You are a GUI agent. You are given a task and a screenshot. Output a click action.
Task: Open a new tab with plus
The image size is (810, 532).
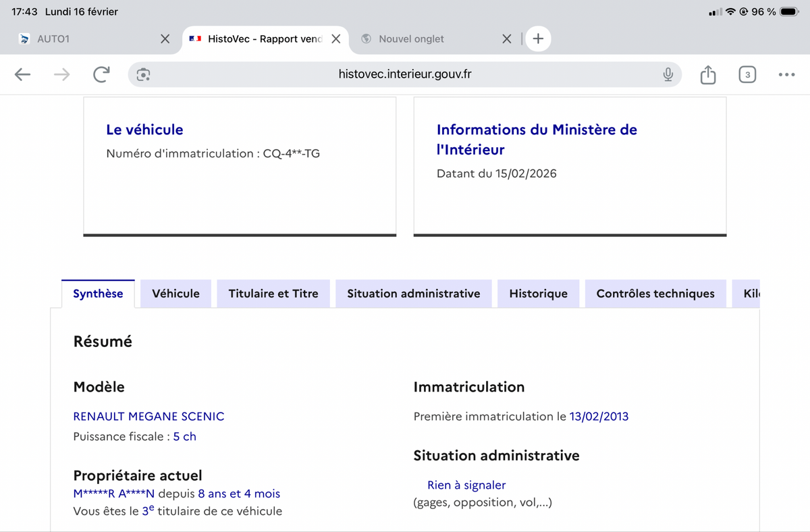click(538, 39)
